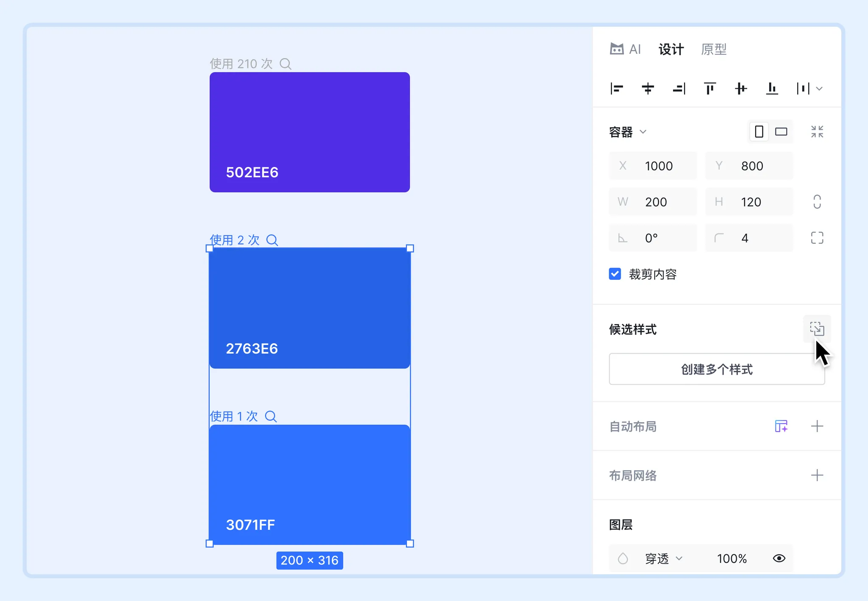Select portrait orientation for the container
868x601 pixels.
point(759,132)
